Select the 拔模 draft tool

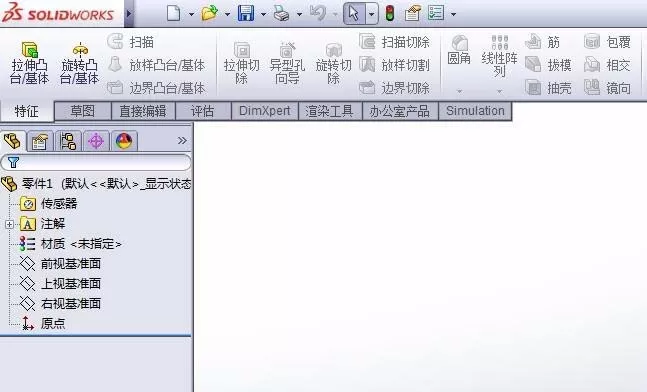click(x=548, y=65)
